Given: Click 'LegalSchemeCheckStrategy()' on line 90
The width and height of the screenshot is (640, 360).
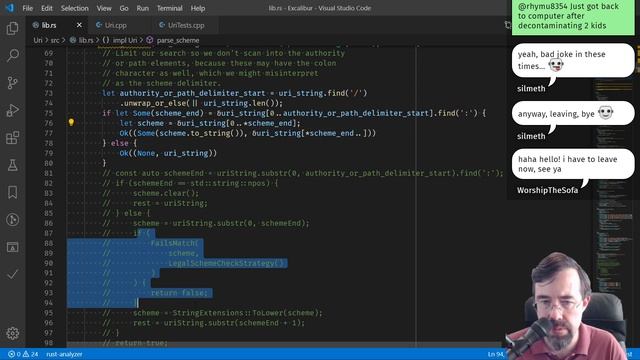Looking at the screenshot, I should pyautogui.click(x=226, y=263).
